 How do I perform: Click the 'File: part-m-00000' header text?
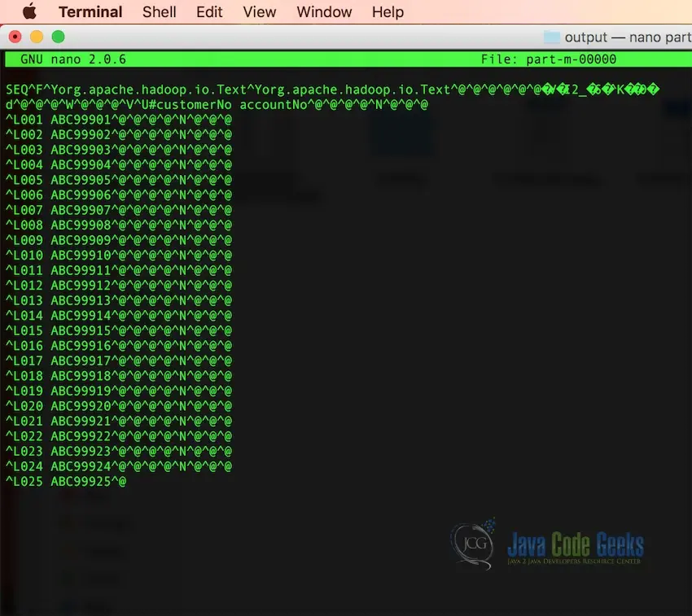[549, 59]
